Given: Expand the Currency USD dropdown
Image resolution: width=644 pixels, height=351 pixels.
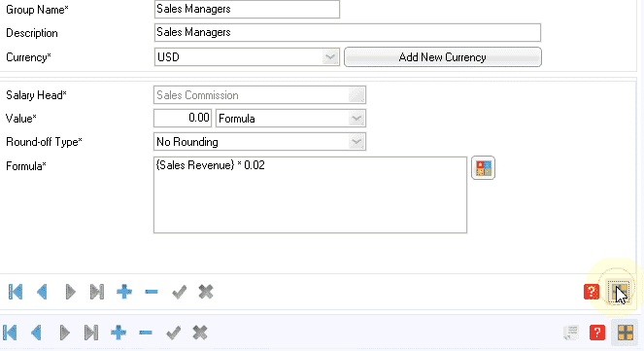Looking at the screenshot, I should pyautogui.click(x=330, y=56).
